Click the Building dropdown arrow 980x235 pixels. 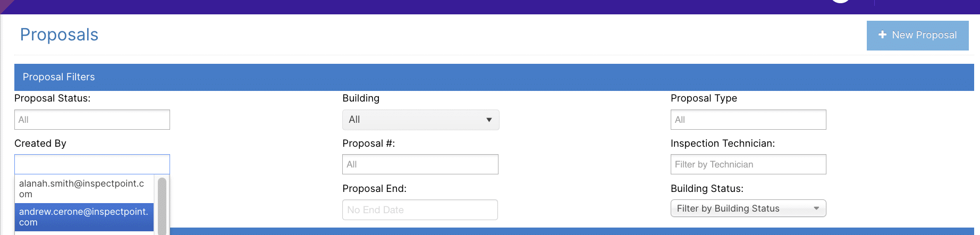pos(489,120)
